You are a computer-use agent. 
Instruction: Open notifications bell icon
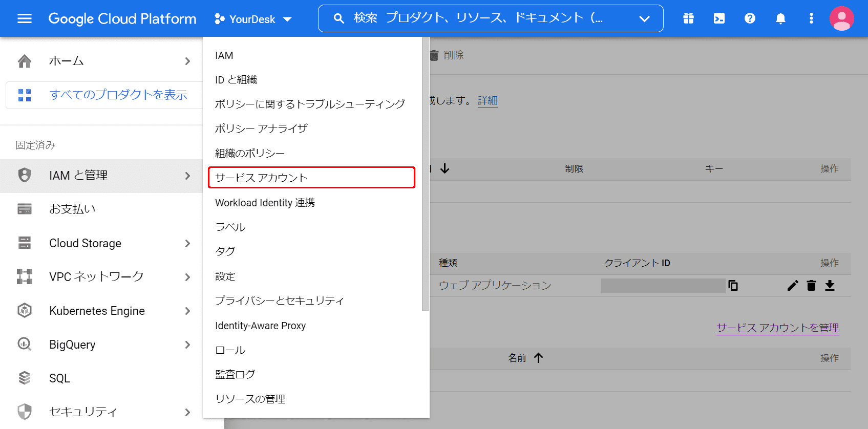[780, 18]
